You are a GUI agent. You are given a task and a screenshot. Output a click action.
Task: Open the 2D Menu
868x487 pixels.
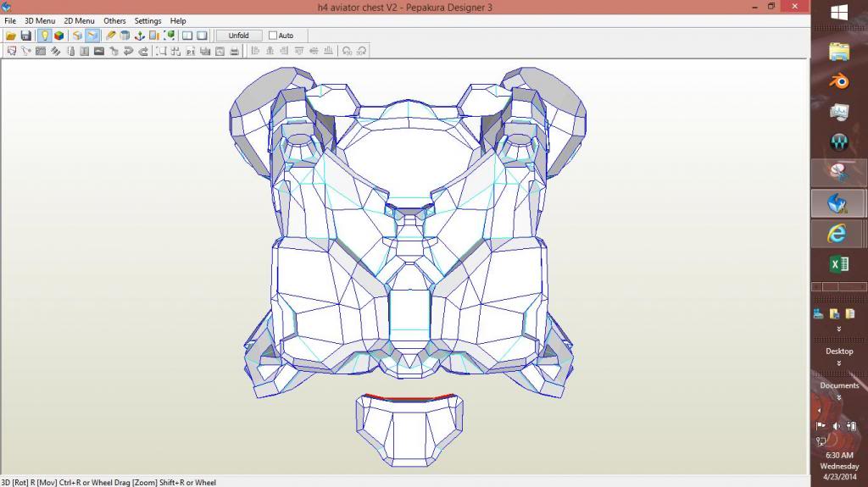79,20
